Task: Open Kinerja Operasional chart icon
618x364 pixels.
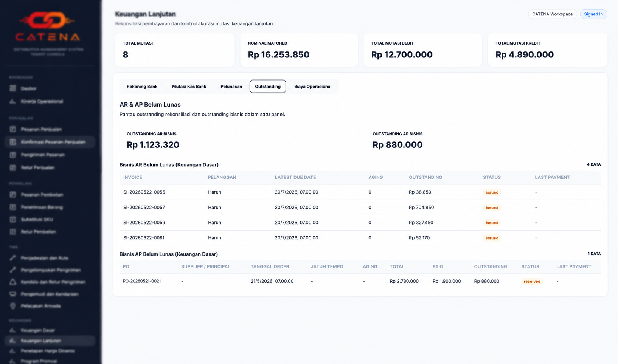Action: pos(13,101)
